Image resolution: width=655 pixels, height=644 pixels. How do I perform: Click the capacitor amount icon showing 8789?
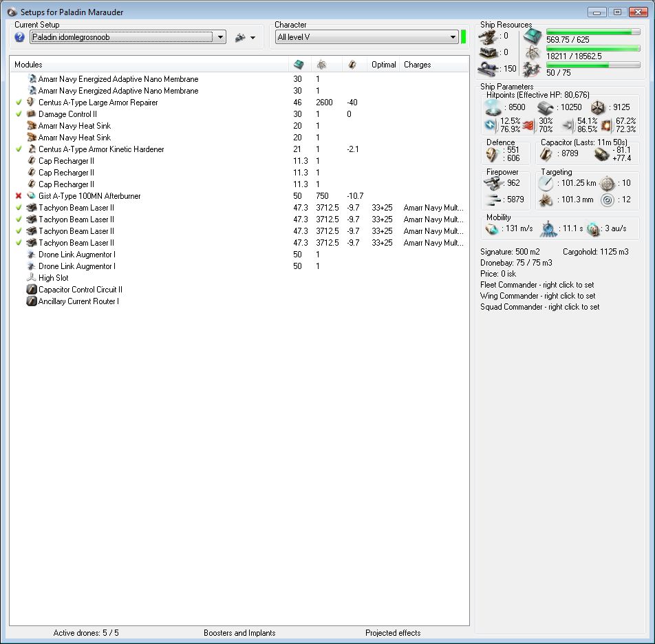click(546, 154)
